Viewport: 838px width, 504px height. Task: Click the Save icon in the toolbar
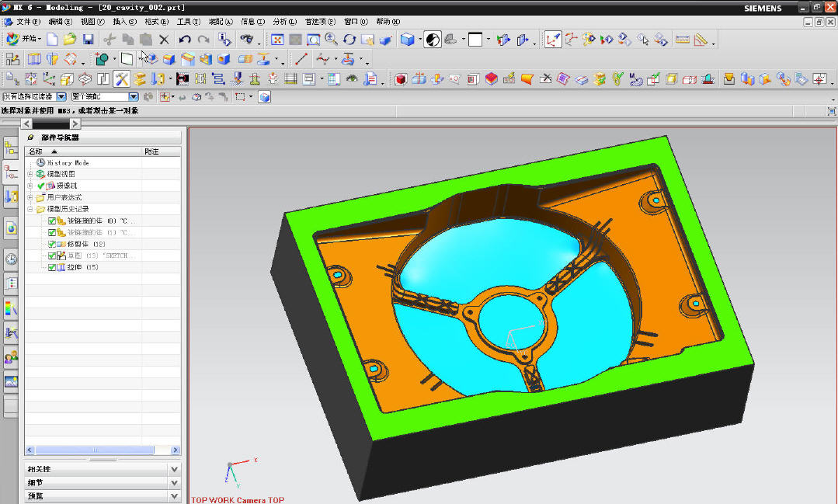(x=89, y=39)
